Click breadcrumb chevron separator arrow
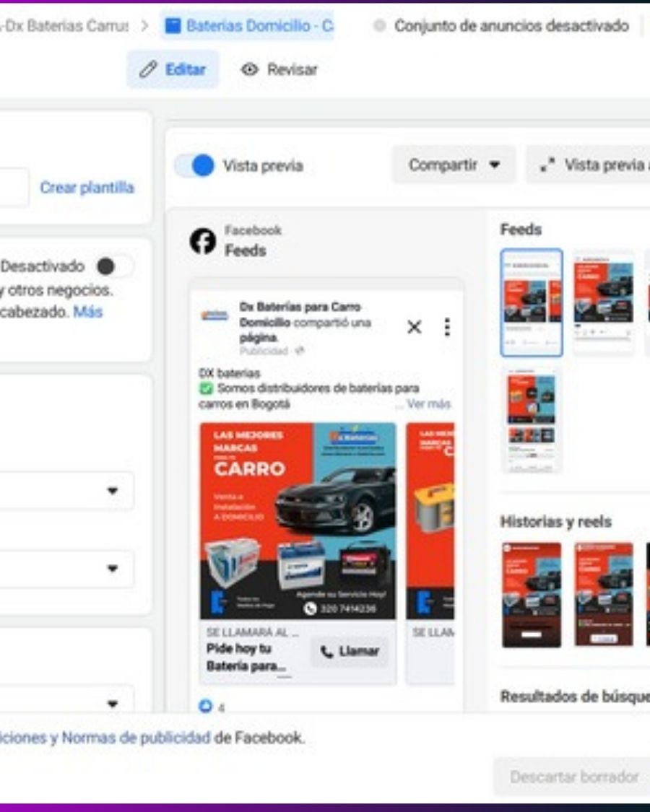650x812 pixels. pos(144,25)
